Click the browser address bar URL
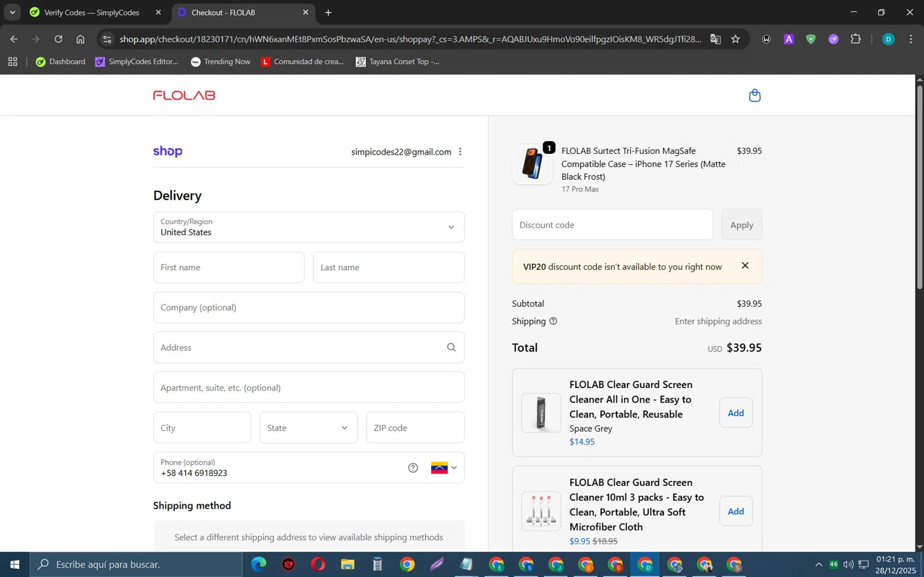 (410, 39)
